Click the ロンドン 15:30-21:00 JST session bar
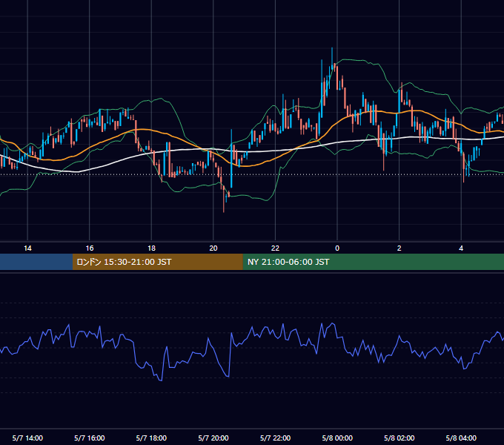Viewport: 504px width, 445px height. [157, 262]
